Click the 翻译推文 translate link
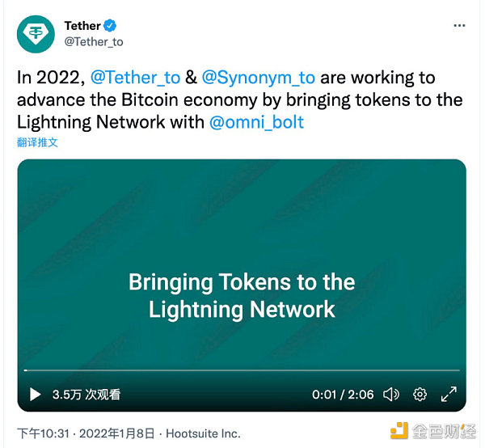The height and width of the screenshot is (448, 485). tap(37, 142)
